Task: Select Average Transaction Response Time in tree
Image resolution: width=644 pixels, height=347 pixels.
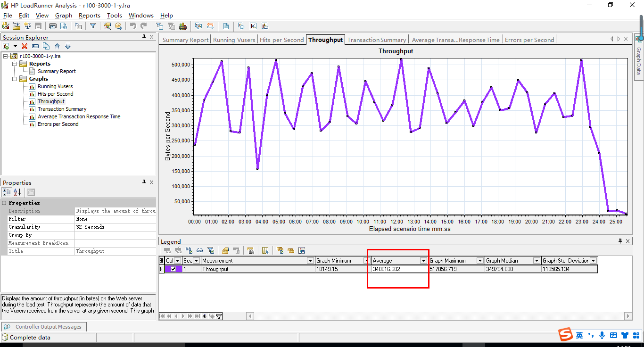Action: tap(79, 116)
